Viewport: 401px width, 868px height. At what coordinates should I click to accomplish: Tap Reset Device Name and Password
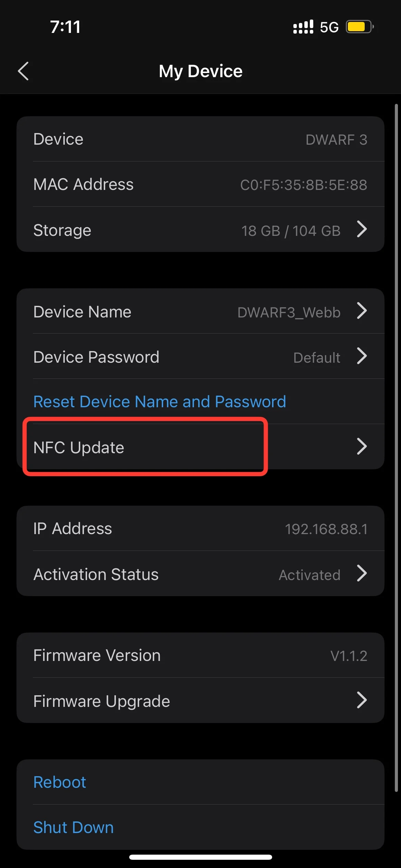point(160,401)
